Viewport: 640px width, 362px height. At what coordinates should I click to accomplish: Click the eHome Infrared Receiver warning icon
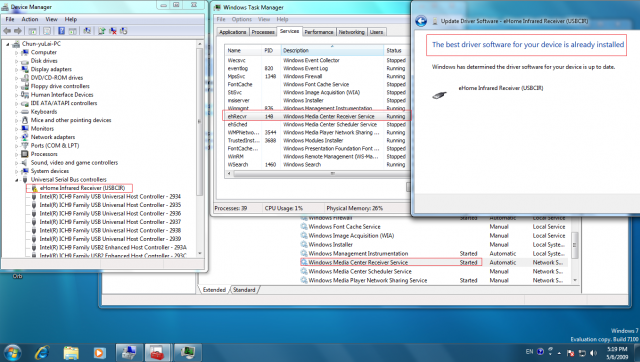(x=34, y=188)
